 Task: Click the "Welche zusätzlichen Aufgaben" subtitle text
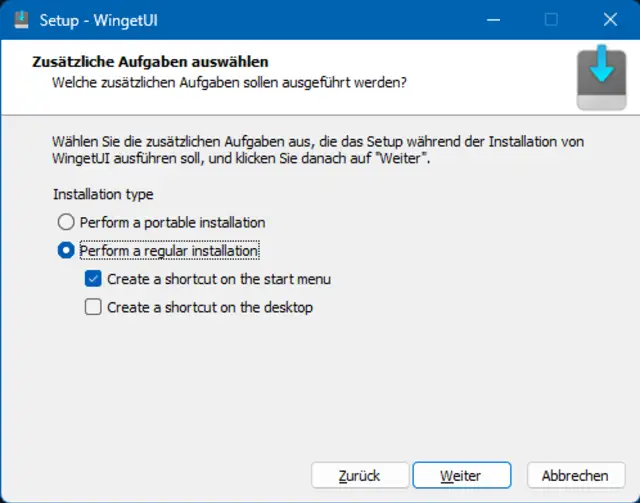tap(229, 81)
